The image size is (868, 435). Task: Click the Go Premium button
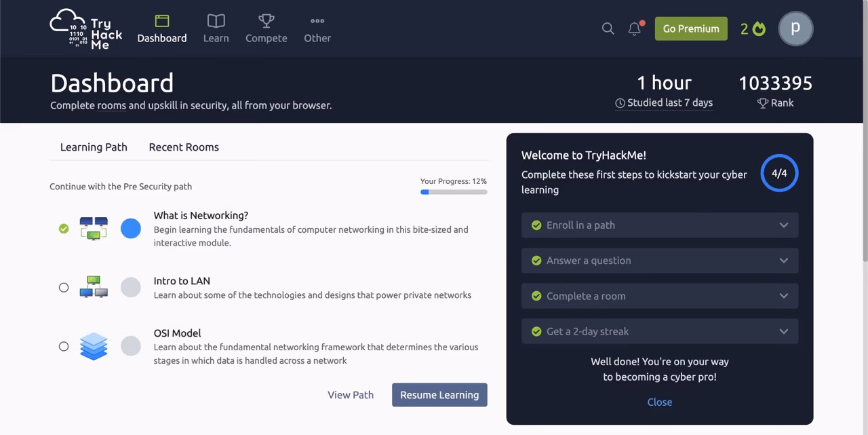(x=691, y=29)
